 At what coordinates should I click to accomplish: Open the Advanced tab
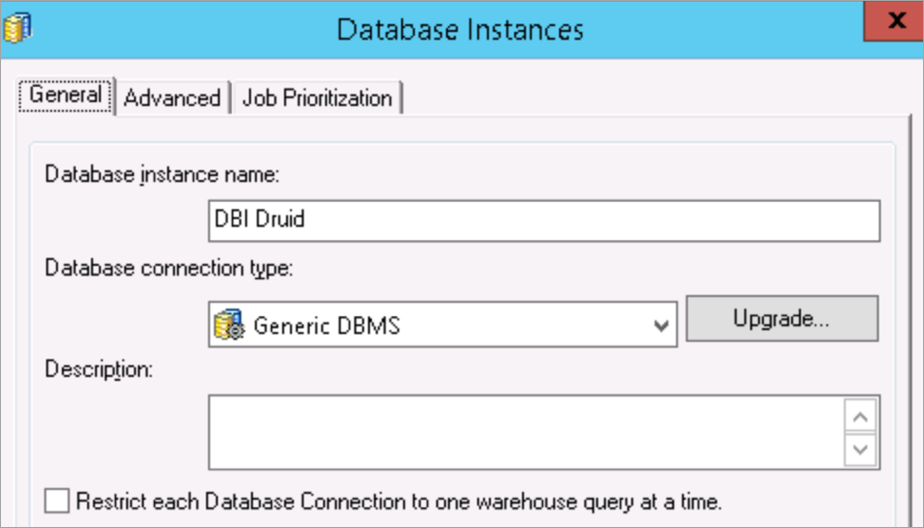point(172,98)
